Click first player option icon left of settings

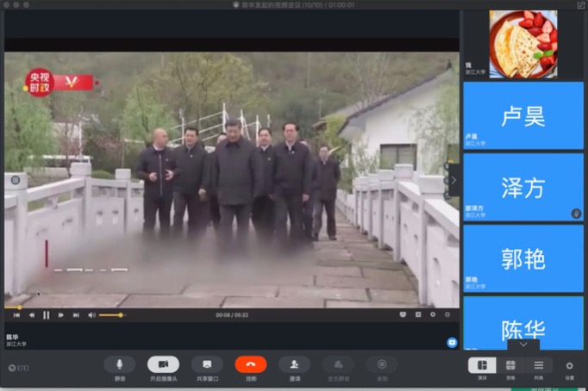(x=403, y=314)
